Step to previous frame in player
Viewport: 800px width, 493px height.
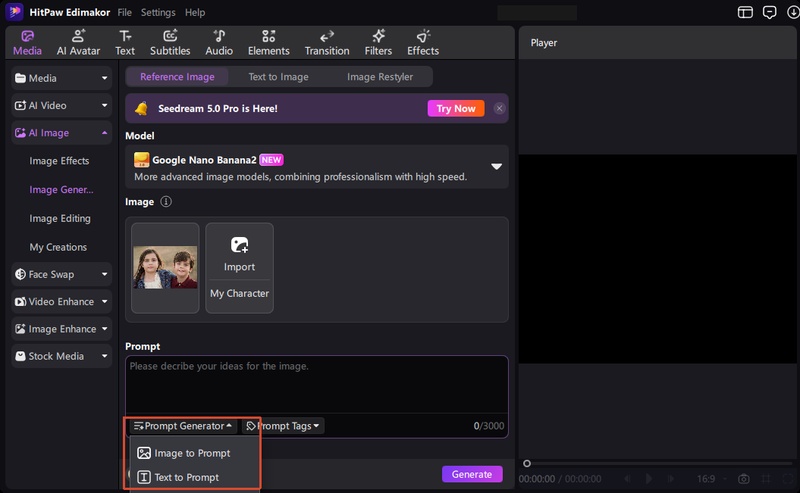(x=628, y=479)
